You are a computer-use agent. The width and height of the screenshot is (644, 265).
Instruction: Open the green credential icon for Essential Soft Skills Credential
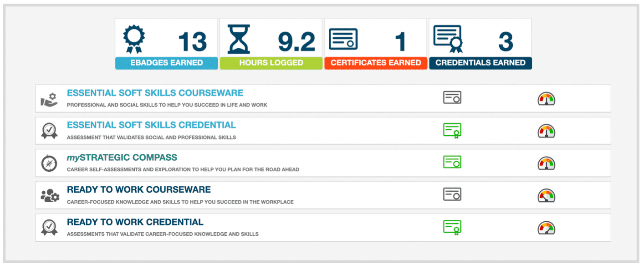tap(452, 130)
